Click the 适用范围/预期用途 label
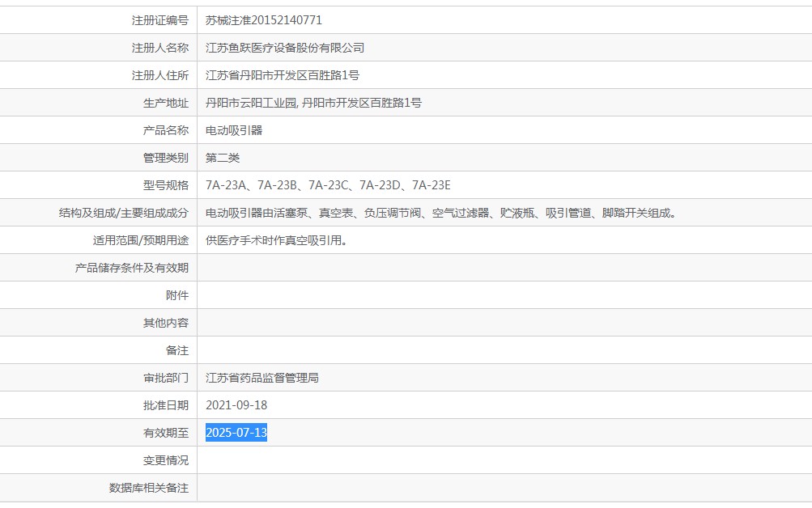812x508 pixels. (141, 240)
